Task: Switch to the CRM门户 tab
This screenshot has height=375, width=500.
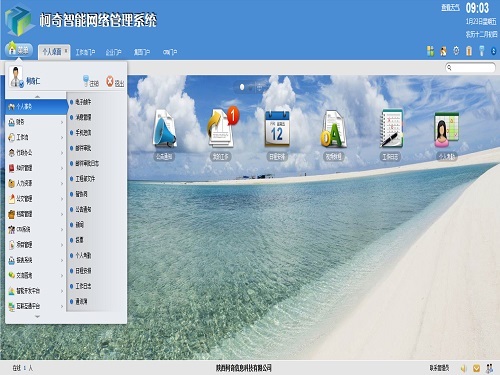Action: click(170, 52)
